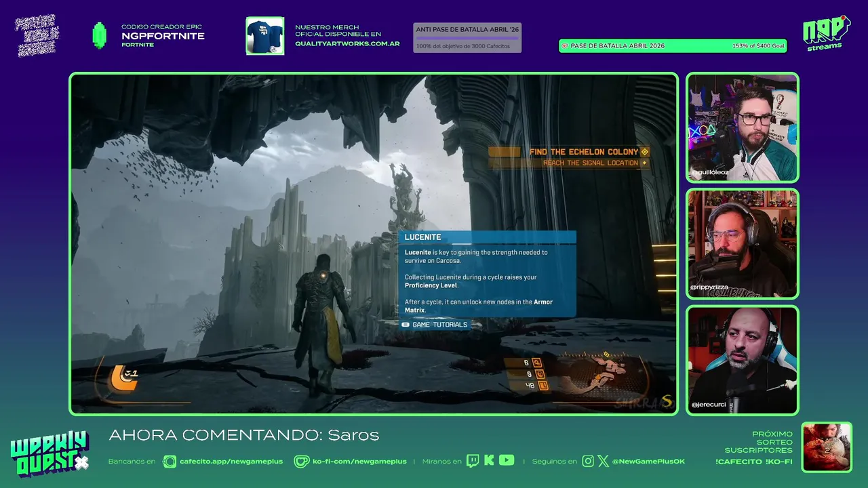The image size is (868, 488).
Task: Click the NGP streams logo
Action: pyautogui.click(x=826, y=33)
